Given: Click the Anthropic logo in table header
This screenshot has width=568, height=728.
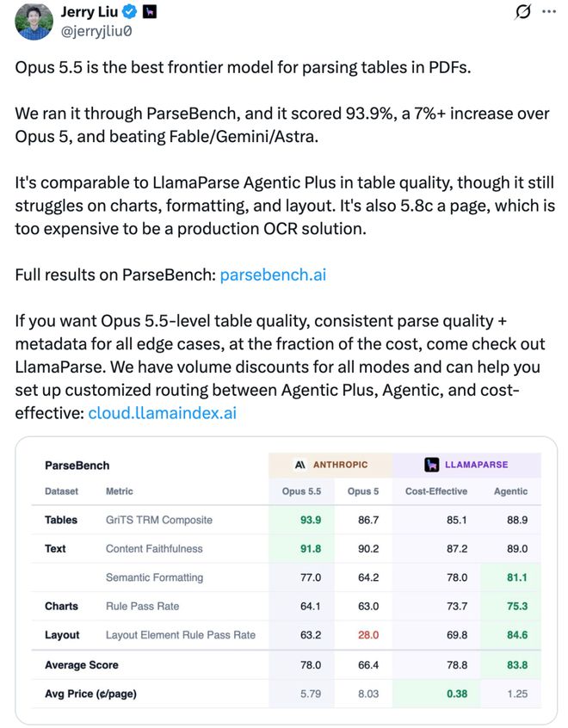Looking at the screenshot, I should tap(300, 465).
